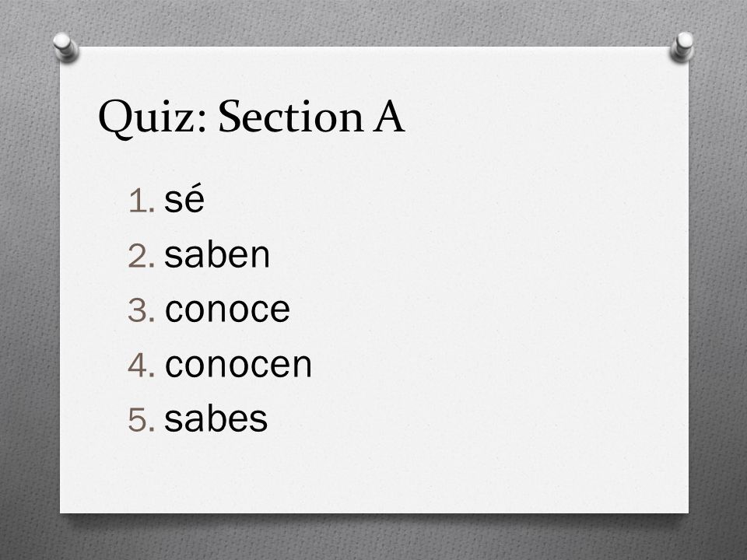The width and height of the screenshot is (747, 560).
Task: Click blank paper area right of conocen
Action: click(x=500, y=366)
